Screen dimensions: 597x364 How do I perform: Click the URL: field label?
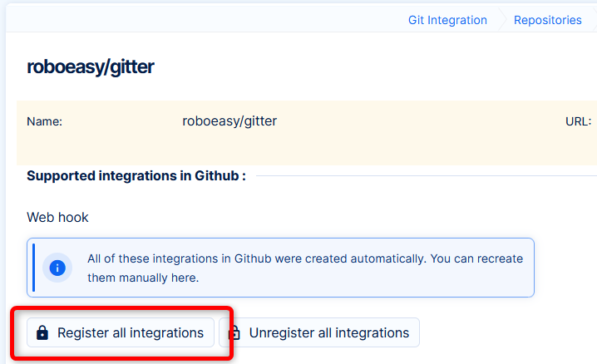coord(578,121)
